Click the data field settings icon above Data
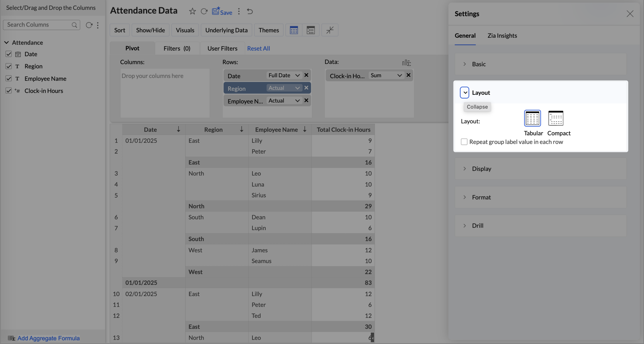644x344 pixels. pyautogui.click(x=406, y=63)
